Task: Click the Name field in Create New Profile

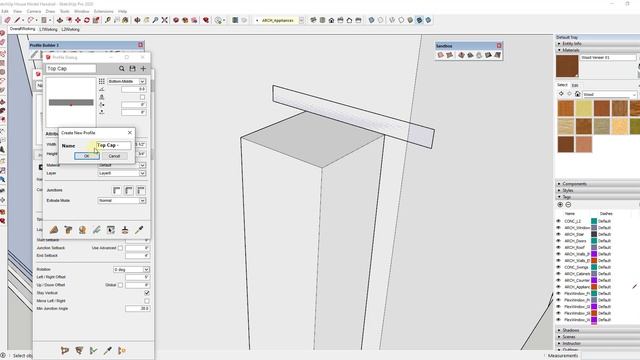Action: 113,145
